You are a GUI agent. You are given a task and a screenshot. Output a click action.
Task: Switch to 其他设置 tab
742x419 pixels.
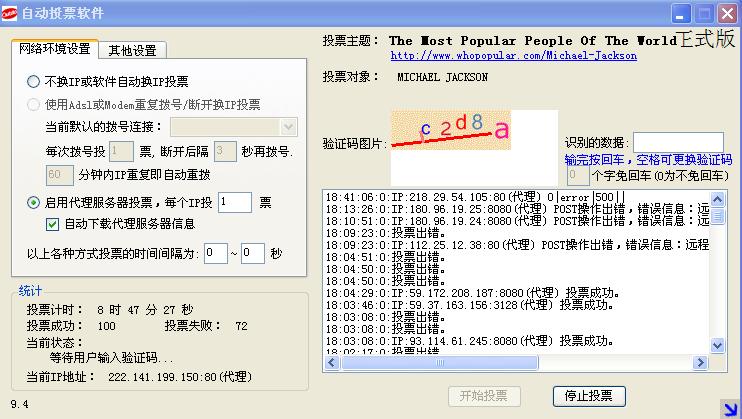(132, 51)
